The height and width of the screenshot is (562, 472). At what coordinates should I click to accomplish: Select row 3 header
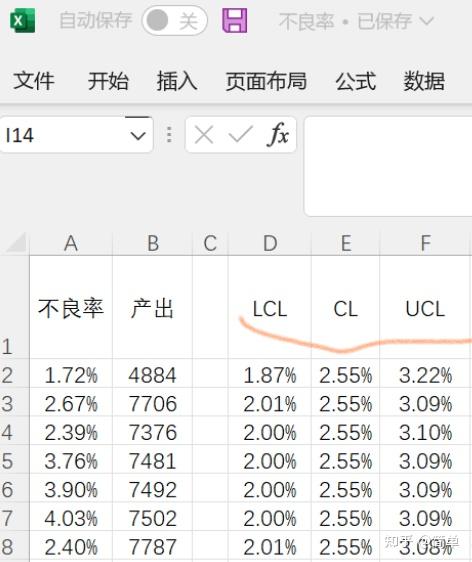click(x=15, y=402)
